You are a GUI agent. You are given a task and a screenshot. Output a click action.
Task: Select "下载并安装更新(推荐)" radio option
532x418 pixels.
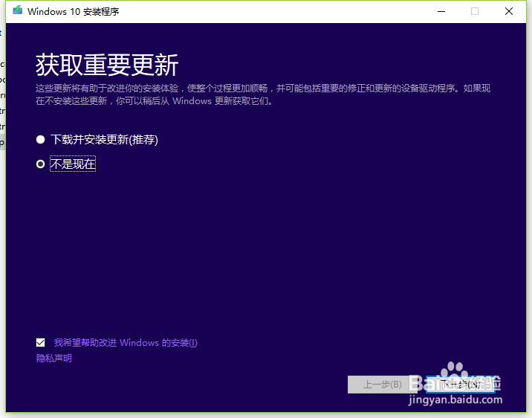[40, 140]
